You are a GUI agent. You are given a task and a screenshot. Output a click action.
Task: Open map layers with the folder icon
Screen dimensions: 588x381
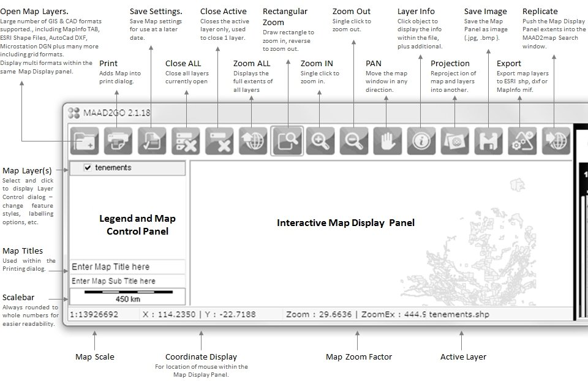coord(85,141)
